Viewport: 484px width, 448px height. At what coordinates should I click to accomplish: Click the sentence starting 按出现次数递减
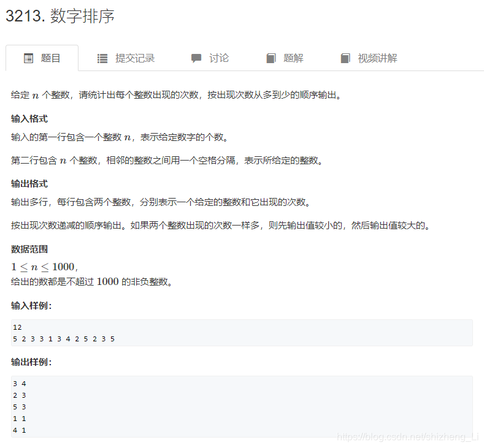tap(220, 226)
